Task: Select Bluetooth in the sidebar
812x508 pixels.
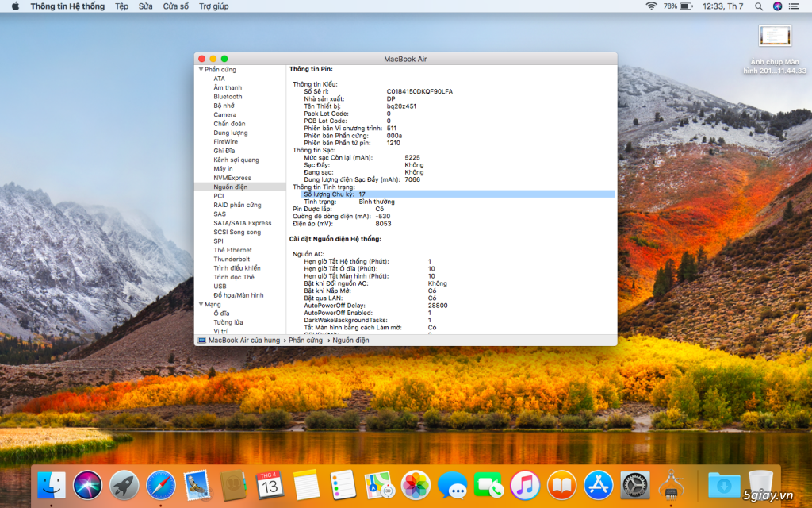Action: click(x=228, y=96)
